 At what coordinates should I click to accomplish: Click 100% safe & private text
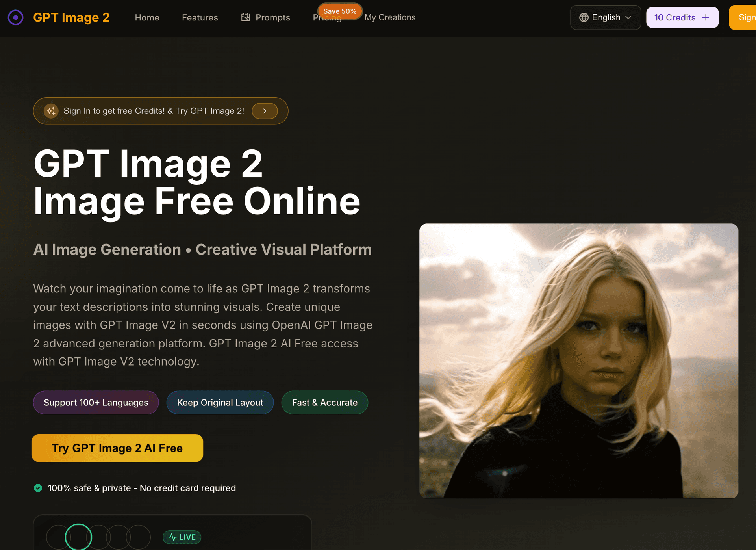tap(142, 488)
